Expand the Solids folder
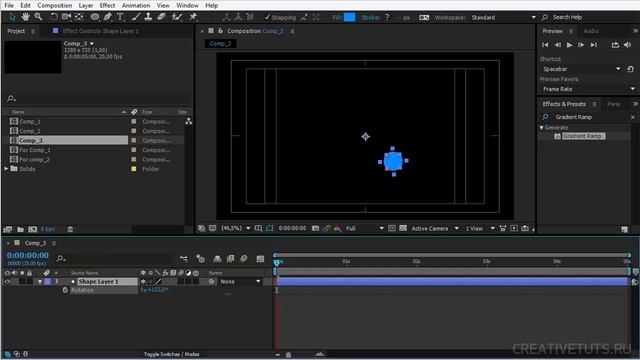640x360 pixels. (6, 169)
